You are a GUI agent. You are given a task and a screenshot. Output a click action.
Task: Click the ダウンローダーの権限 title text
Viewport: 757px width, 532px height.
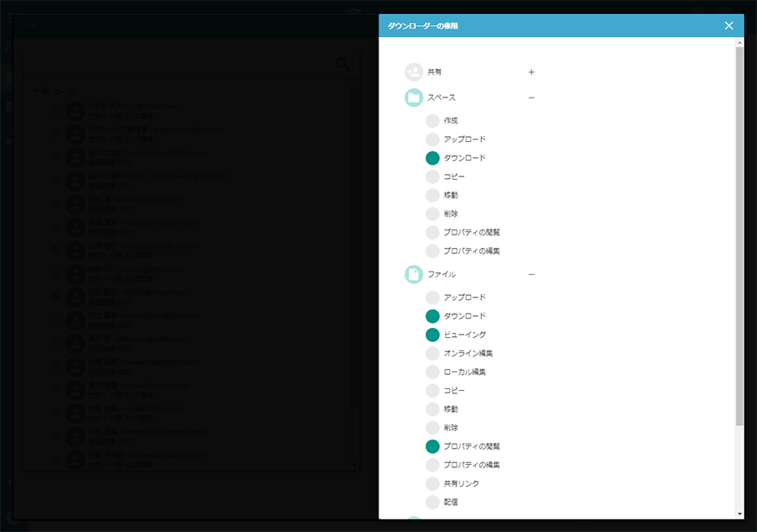point(423,25)
